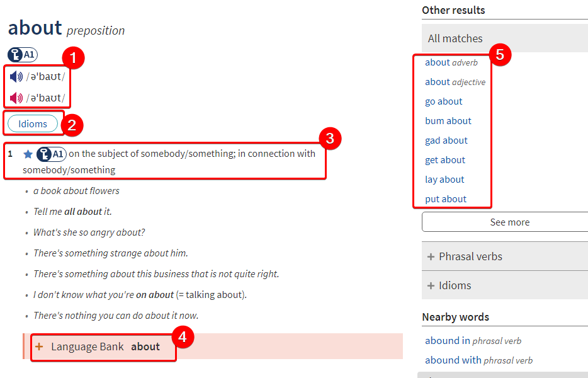This screenshot has height=378, width=588.
Task: Click the plus icon next to Phrasal verbs
Action: point(431,256)
